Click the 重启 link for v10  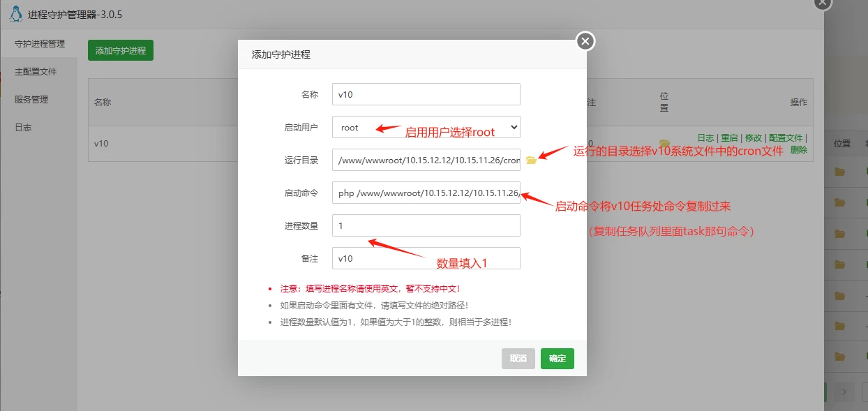click(729, 138)
